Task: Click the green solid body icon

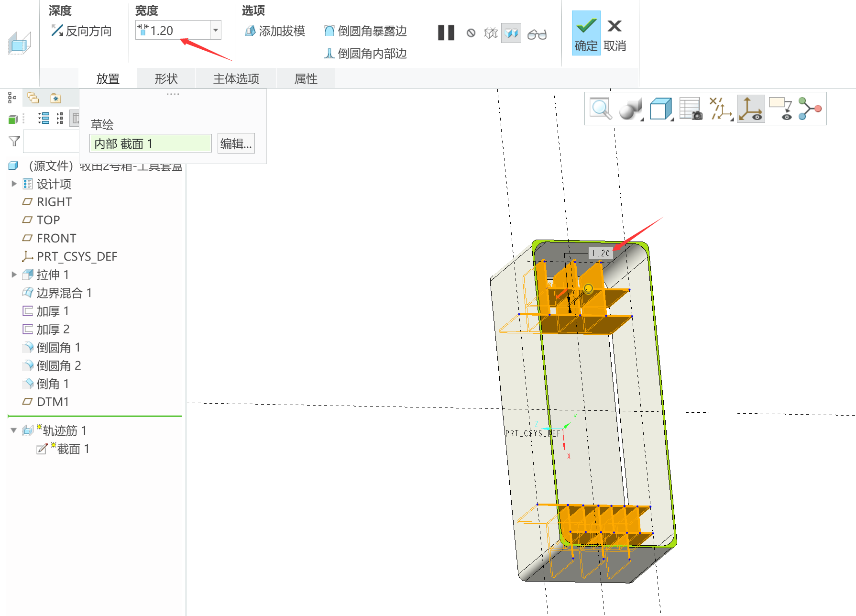Action: (13, 119)
